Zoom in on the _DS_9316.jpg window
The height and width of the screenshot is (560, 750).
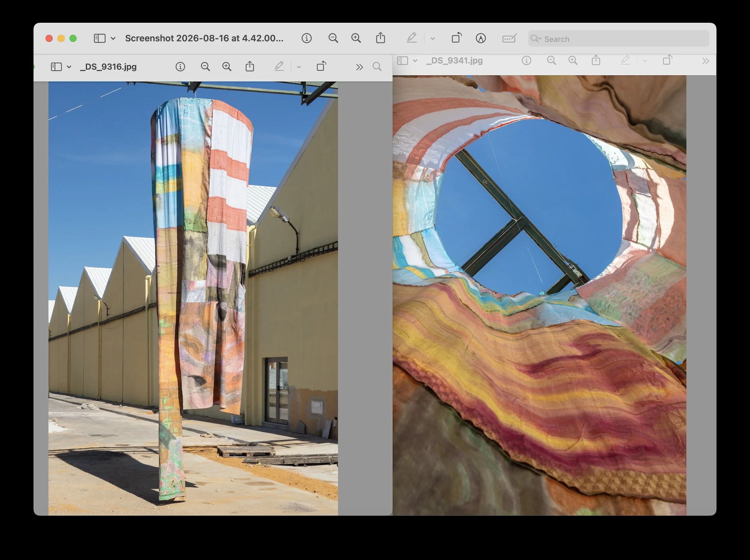pyautogui.click(x=227, y=67)
